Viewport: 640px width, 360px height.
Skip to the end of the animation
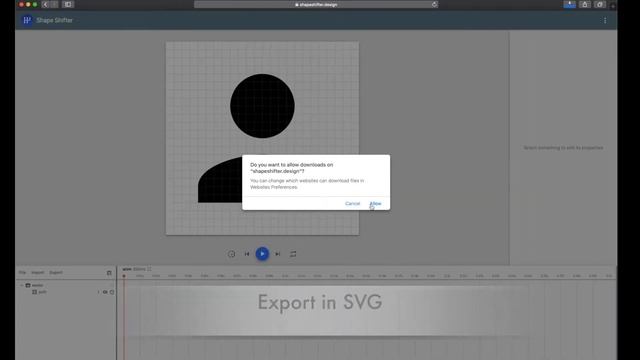(278, 254)
